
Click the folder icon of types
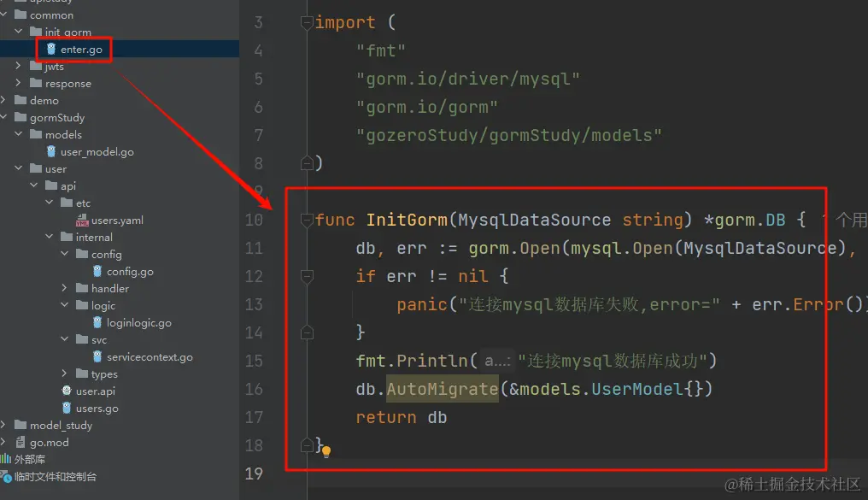pyautogui.click(x=82, y=374)
